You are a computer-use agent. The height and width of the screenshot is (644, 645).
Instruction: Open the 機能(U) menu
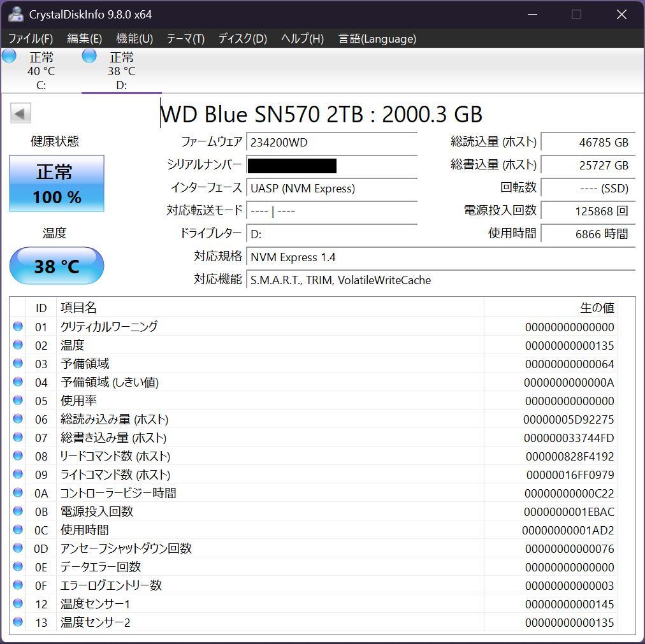pos(134,39)
